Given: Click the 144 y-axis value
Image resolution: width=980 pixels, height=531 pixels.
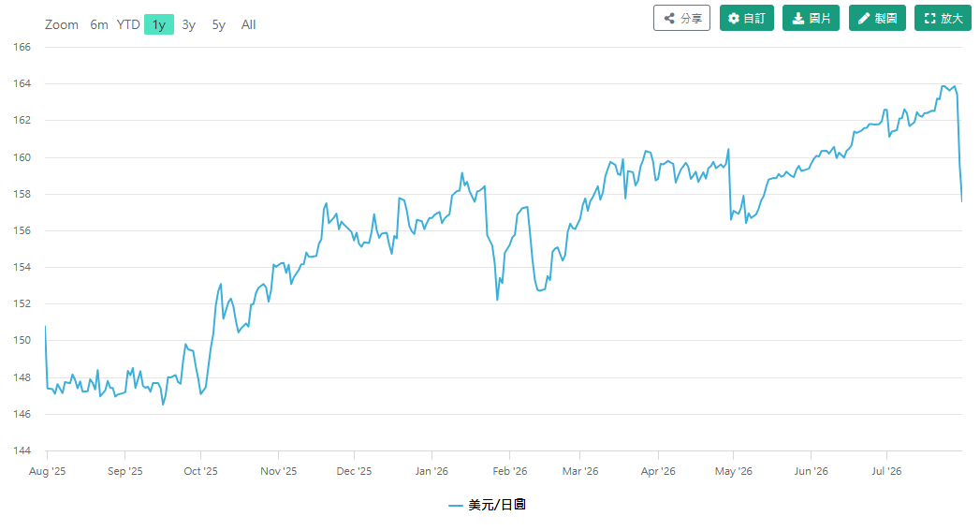Looking at the screenshot, I should [x=22, y=451].
